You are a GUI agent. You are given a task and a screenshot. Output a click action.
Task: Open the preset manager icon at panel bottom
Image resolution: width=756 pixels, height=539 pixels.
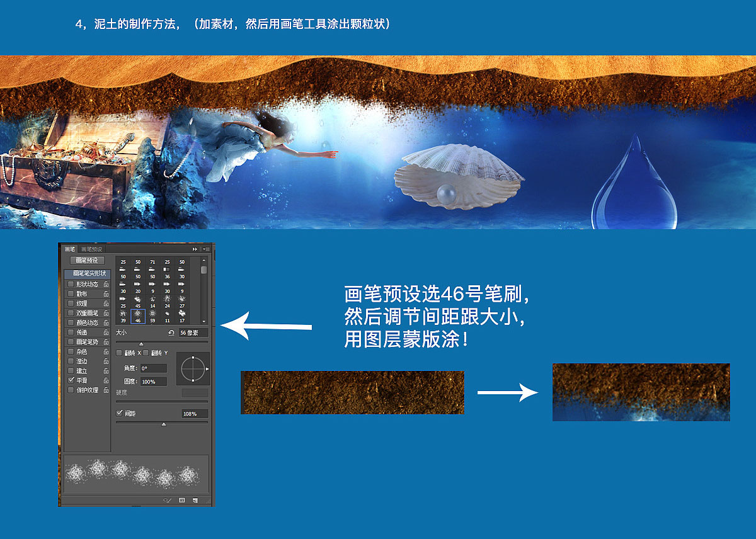(182, 500)
